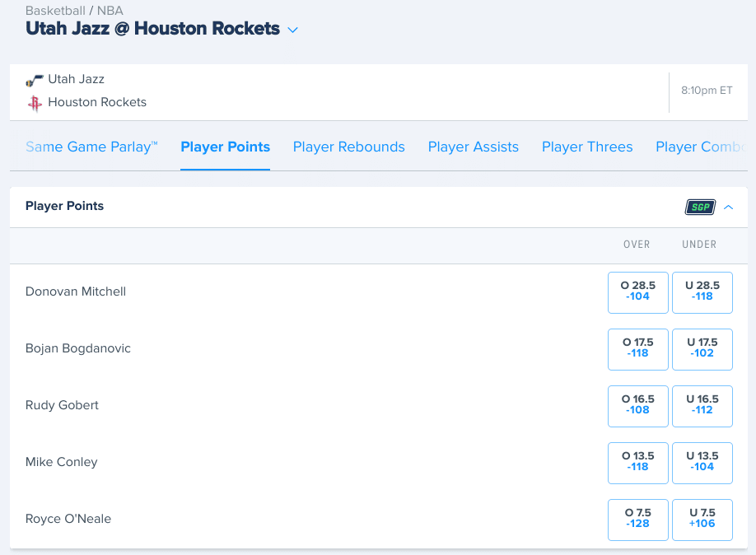Select Bojan Bogdanovic over 17.5
The height and width of the screenshot is (555, 756).
coord(638,350)
